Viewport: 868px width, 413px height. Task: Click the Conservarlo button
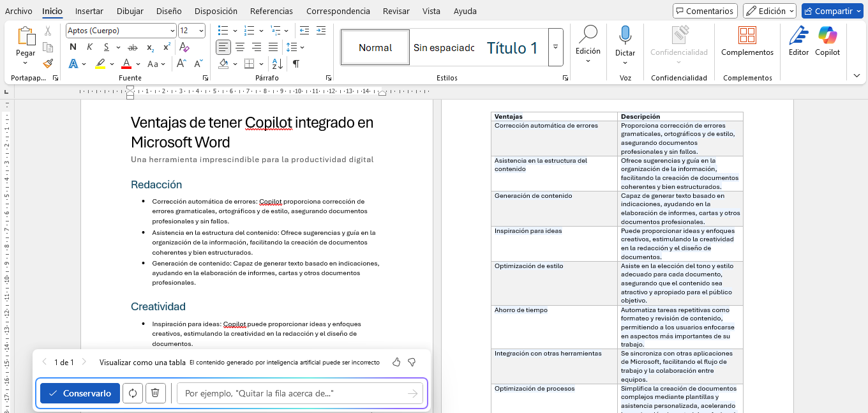[80, 393]
